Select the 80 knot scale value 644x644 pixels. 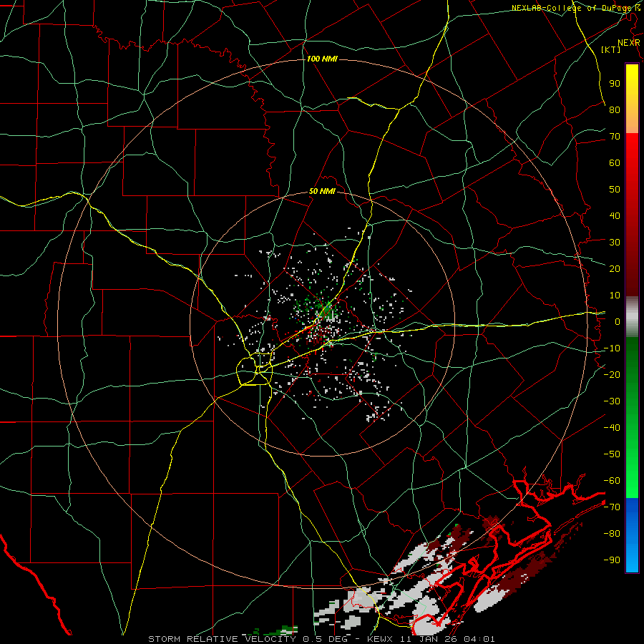pos(615,109)
